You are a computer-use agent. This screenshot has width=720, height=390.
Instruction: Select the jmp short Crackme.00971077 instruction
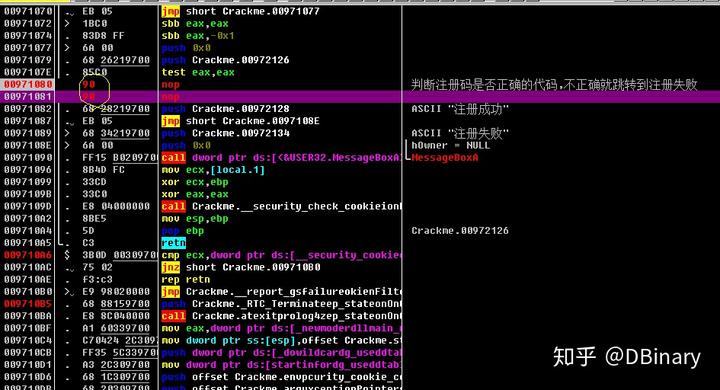(240, 11)
